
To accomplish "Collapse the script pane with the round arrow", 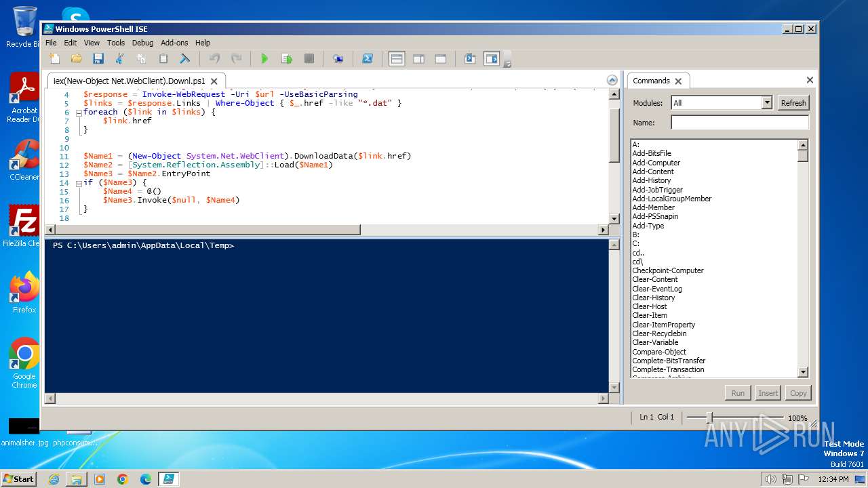I will click(612, 80).
